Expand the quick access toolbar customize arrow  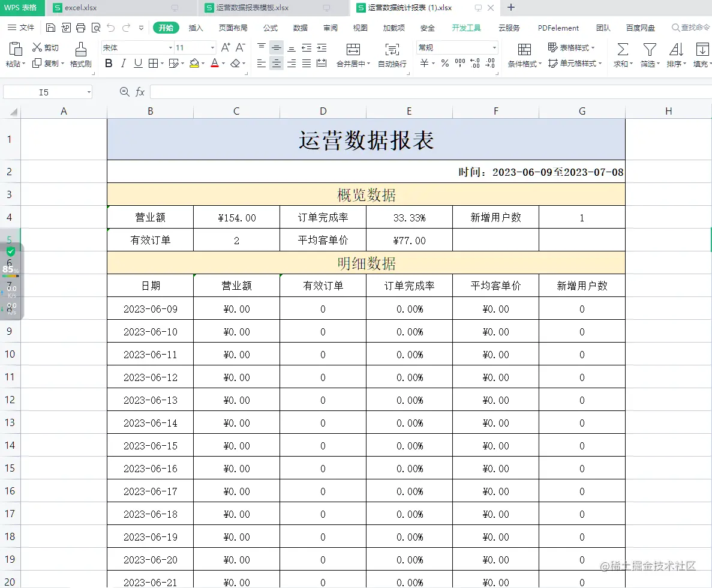[x=141, y=28]
